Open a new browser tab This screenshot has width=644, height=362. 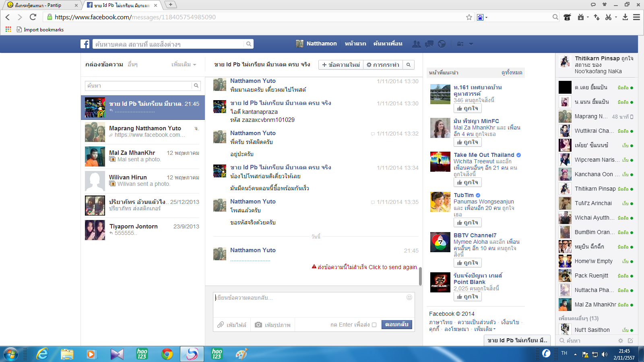point(171,4)
